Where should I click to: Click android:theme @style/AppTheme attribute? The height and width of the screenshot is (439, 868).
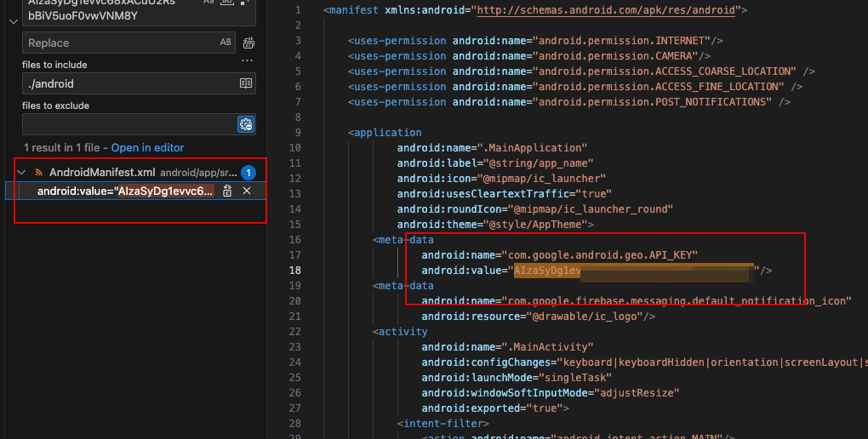point(495,225)
